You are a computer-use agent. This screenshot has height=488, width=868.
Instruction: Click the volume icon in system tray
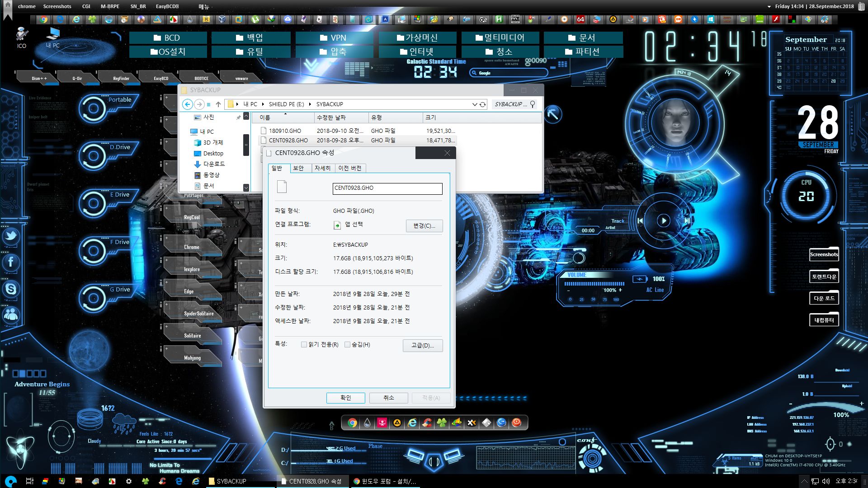pyautogui.click(x=826, y=481)
